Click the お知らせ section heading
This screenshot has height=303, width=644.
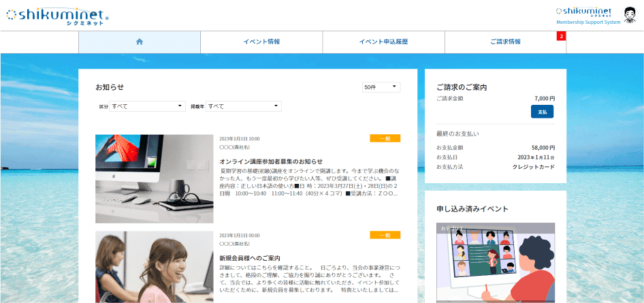tap(110, 87)
